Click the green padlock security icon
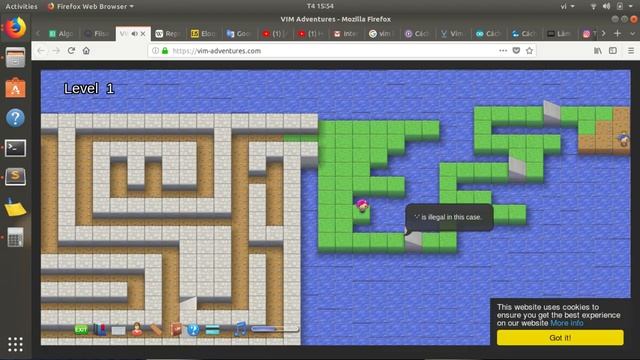Image resolution: width=640 pixels, height=360 pixels. pyautogui.click(x=165, y=51)
